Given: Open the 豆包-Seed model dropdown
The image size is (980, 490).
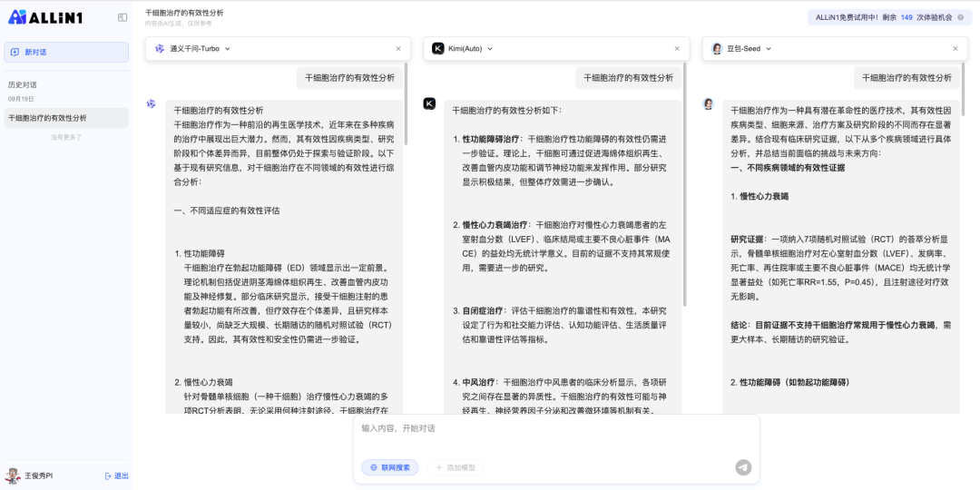Looking at the screenshot, I should click(769, 49).
